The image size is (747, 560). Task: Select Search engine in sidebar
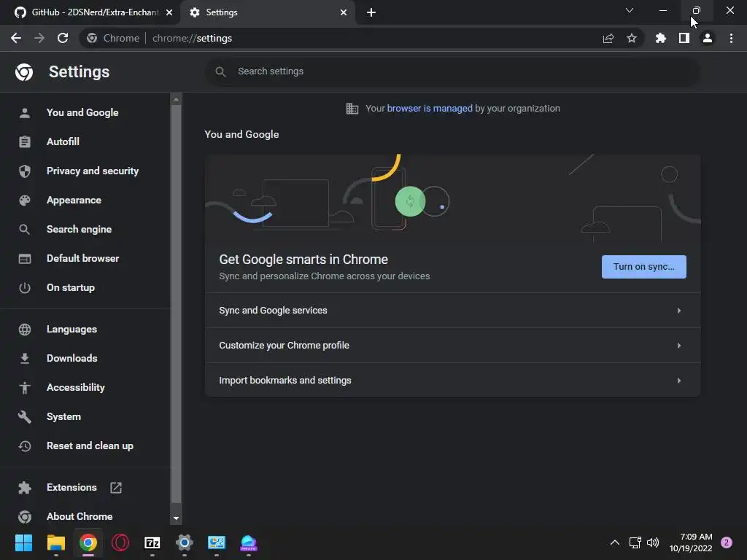click(79, 229)
